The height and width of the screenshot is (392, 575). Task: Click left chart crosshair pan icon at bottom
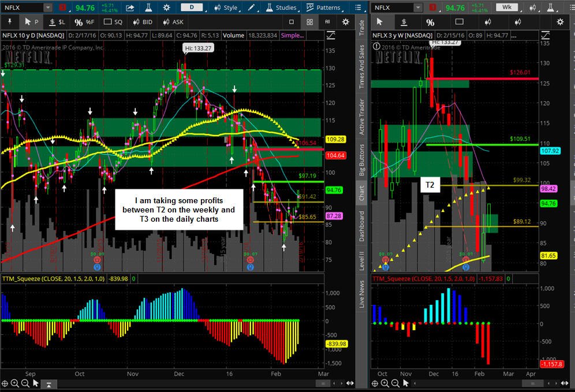tap(5, 383)
